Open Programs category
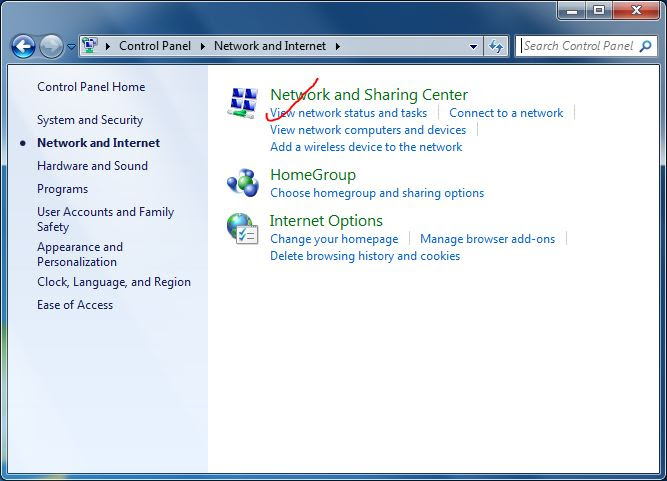The height and width of the screenshot is (481, 667). (63, 189)
